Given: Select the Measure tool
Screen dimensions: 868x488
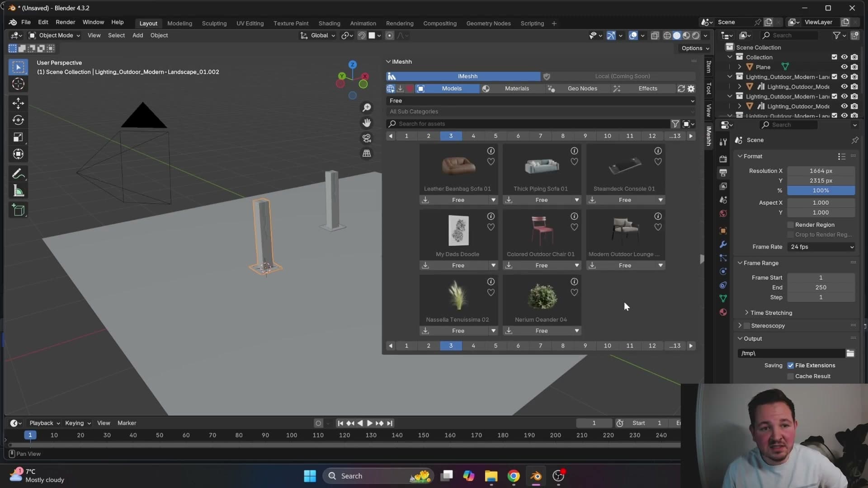Looking at the screenshot, I should 18,191.
